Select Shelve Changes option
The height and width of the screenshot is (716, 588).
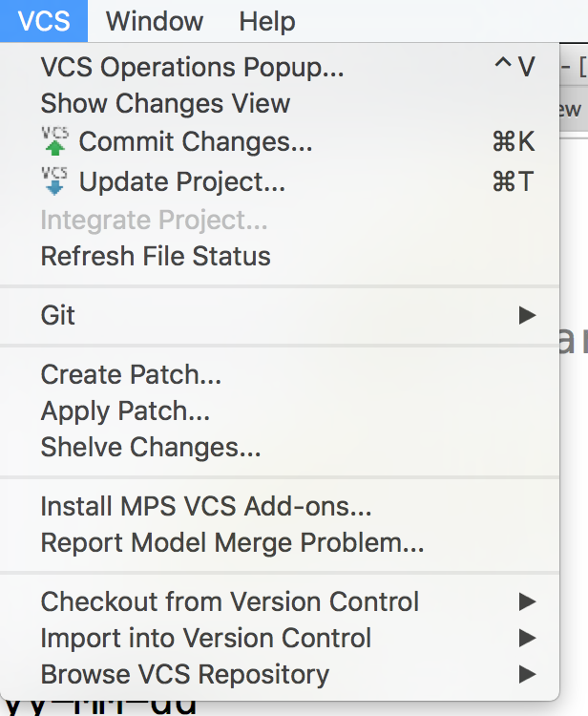click(x=151, y=447)
